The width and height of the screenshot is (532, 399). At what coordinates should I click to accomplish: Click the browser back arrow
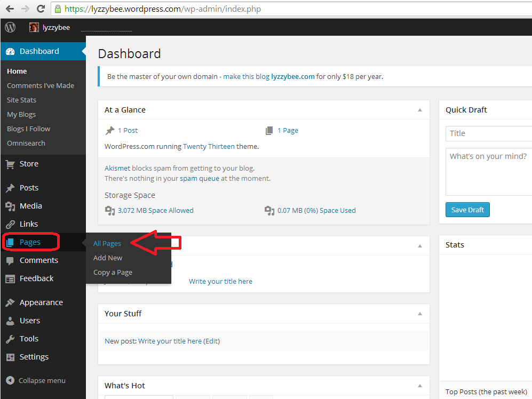(x=10, y=9)
